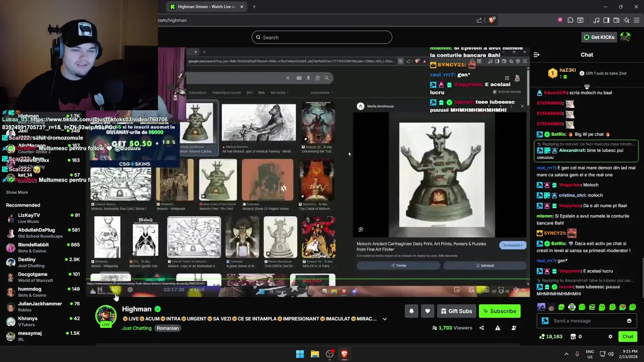Toggle taskbar microphone icon

(x=577, y=354)
